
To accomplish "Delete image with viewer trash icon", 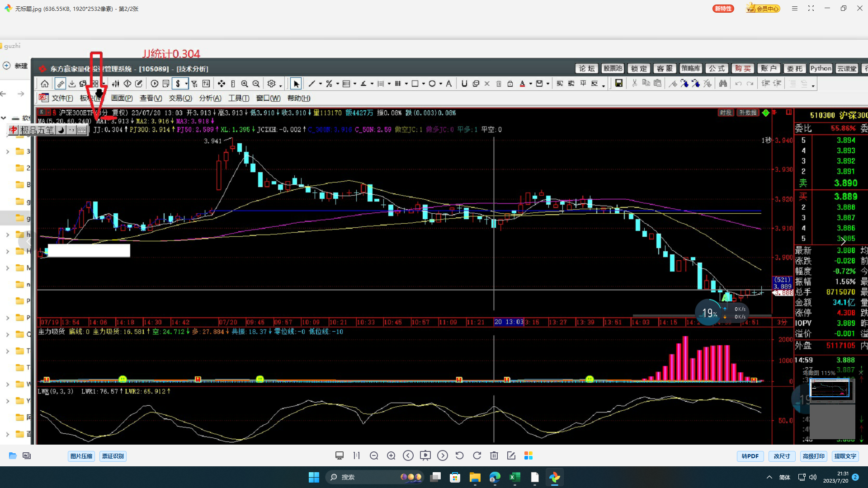I will (x=494, y=455).
